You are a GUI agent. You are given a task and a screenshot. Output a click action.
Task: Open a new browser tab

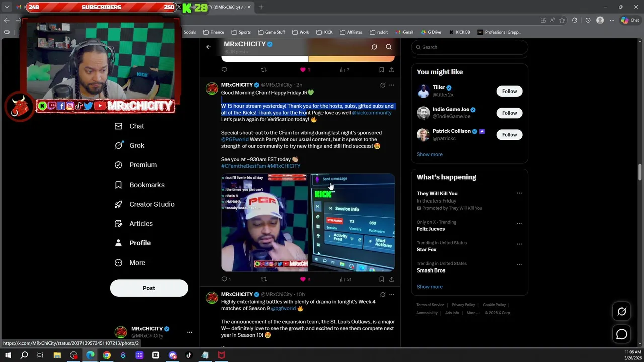coord(261,7)
